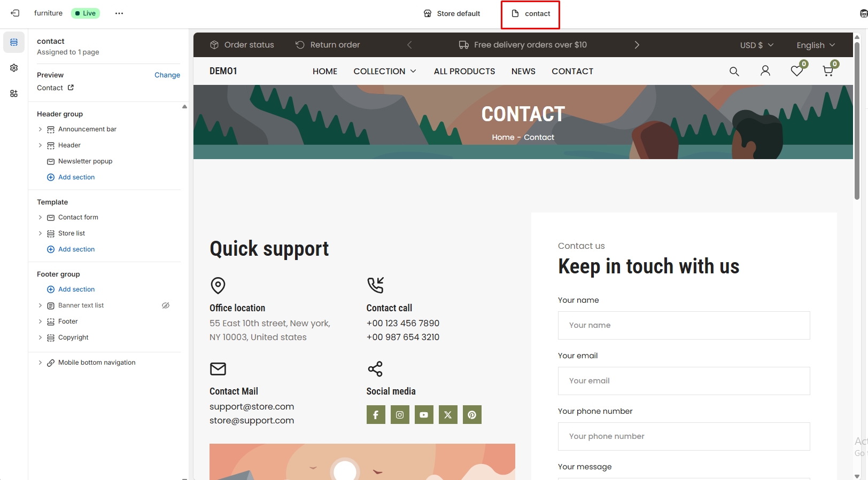This screenshot has height=480, width=868.
Task: Open theme settings gear icon
Action: coord(14,68)
